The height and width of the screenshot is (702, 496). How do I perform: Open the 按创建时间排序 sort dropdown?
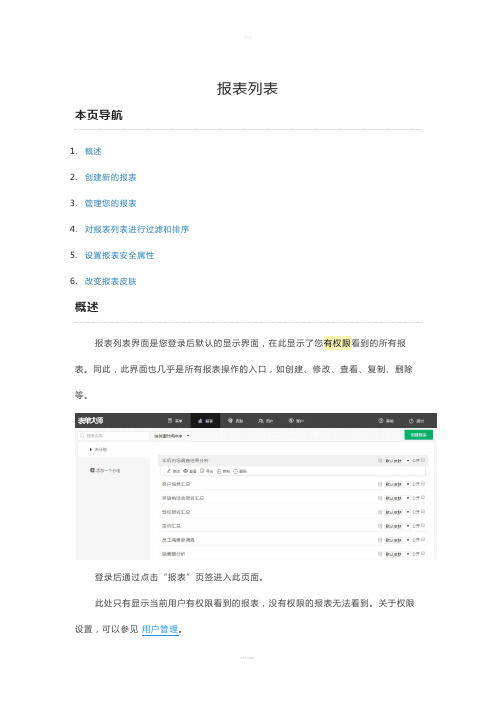click(171, 436)
